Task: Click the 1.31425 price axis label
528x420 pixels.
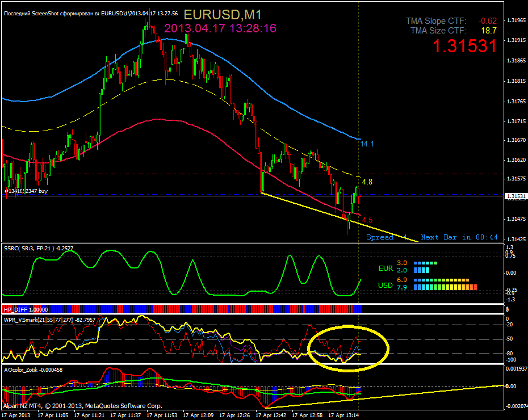Action: click(516, 240)
